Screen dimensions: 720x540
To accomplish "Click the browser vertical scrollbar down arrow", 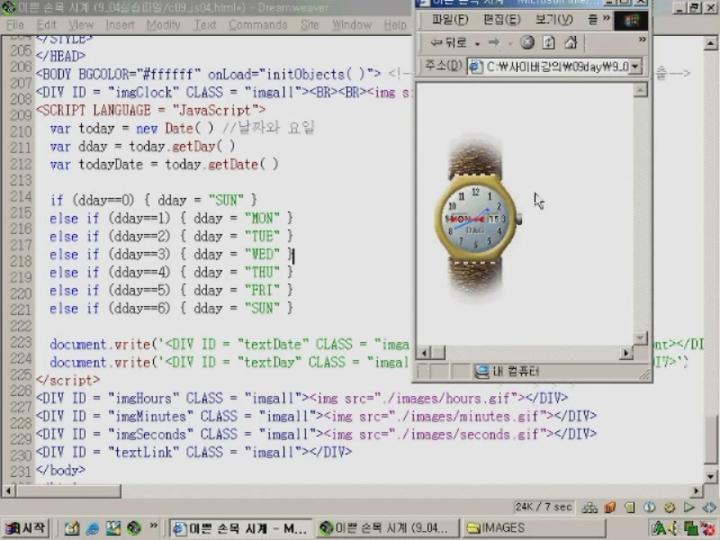I will [x=640, y=338].
